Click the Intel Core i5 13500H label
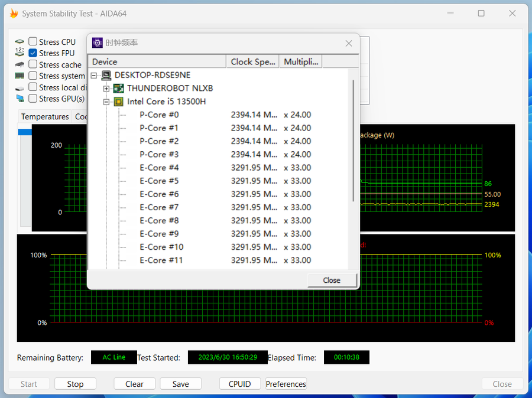Screen dimensions: 532x398 click(166, 102)
